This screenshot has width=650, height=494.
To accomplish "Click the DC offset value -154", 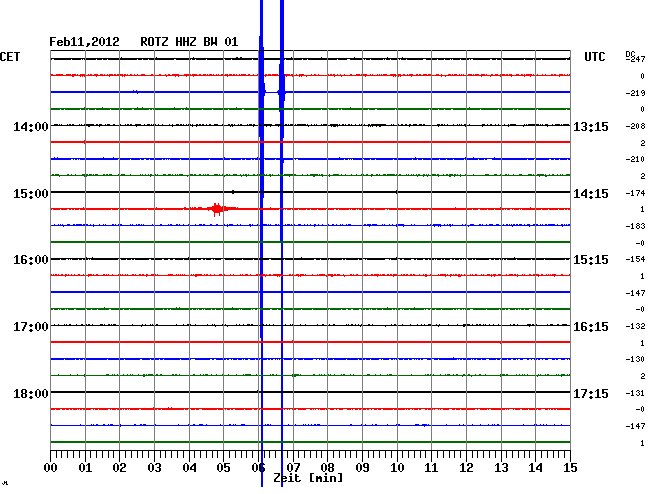I will pos(635,260).
